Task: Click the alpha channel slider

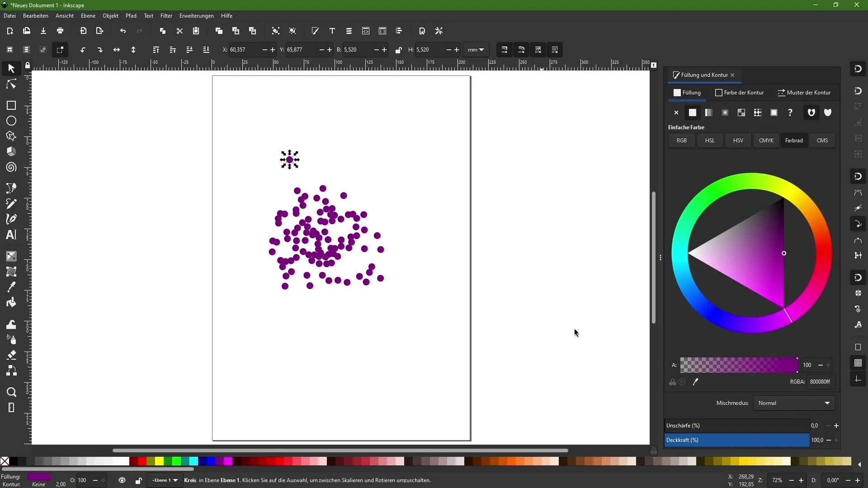Action: tap(739, 365)
